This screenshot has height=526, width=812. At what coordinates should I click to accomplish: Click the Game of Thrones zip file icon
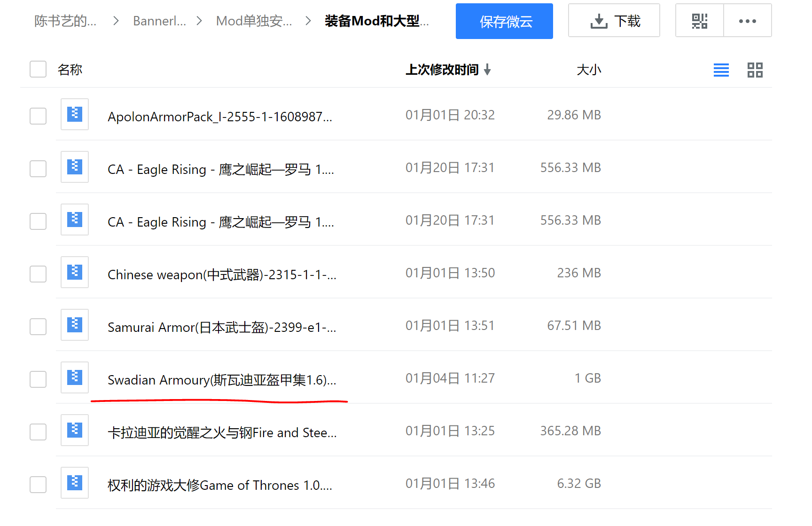click(75, 483)
